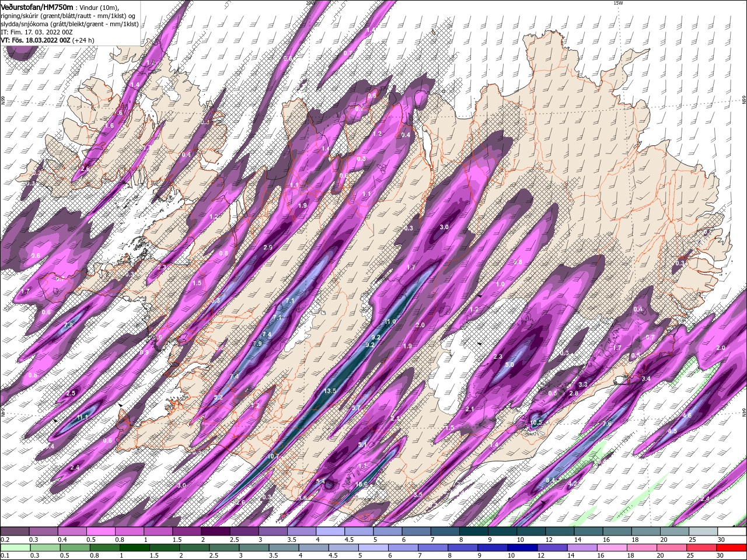Click the 10.7 value near the south coast

coord(273,456)
